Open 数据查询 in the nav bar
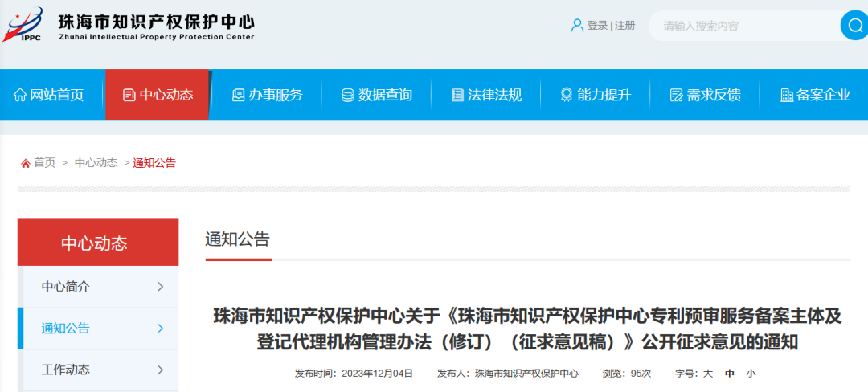Screen dimensions: 868x392 point(377,95)
